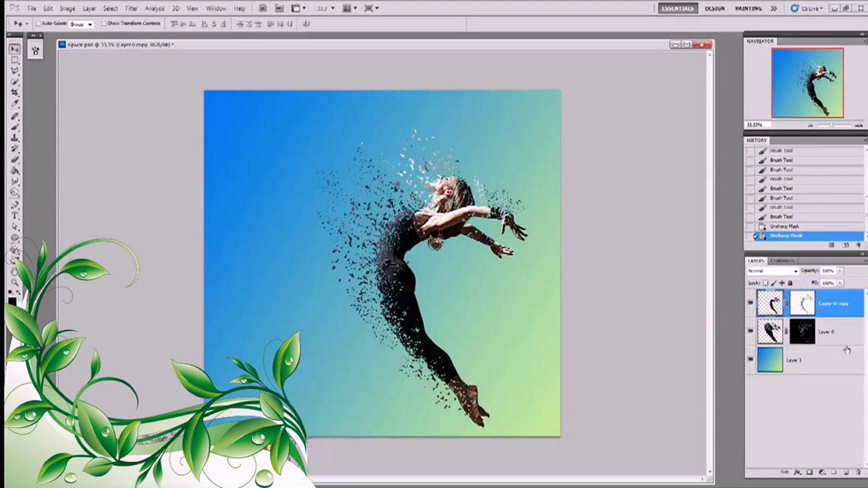868x488 pixels.
Task: Select the Crop tool
Action: pyautogui.click(x=14, y=93)
